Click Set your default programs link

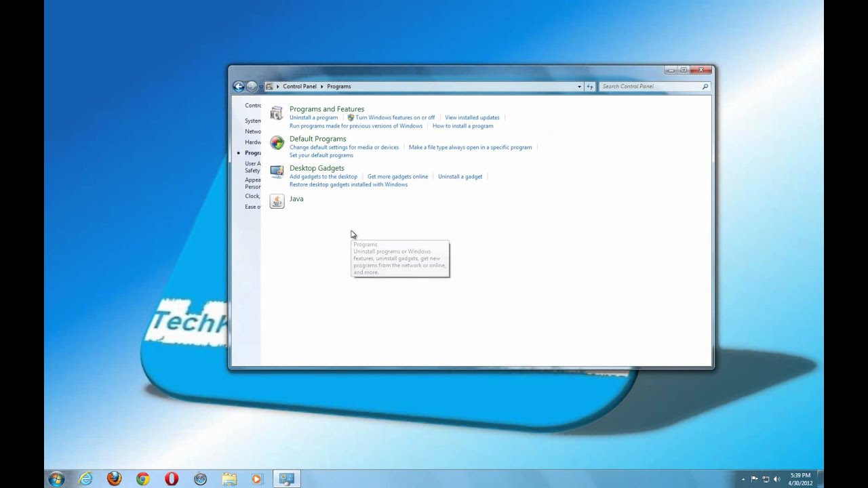(321, 155)
